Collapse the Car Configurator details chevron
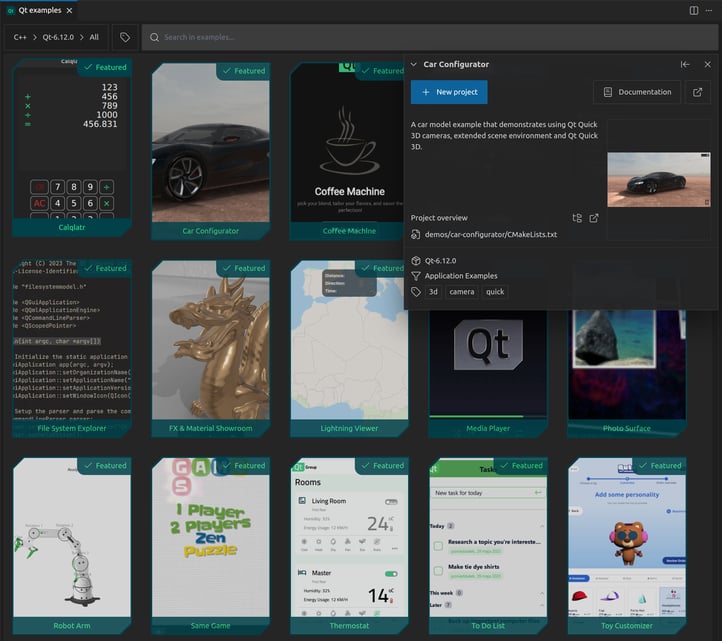 coord(413,64)
